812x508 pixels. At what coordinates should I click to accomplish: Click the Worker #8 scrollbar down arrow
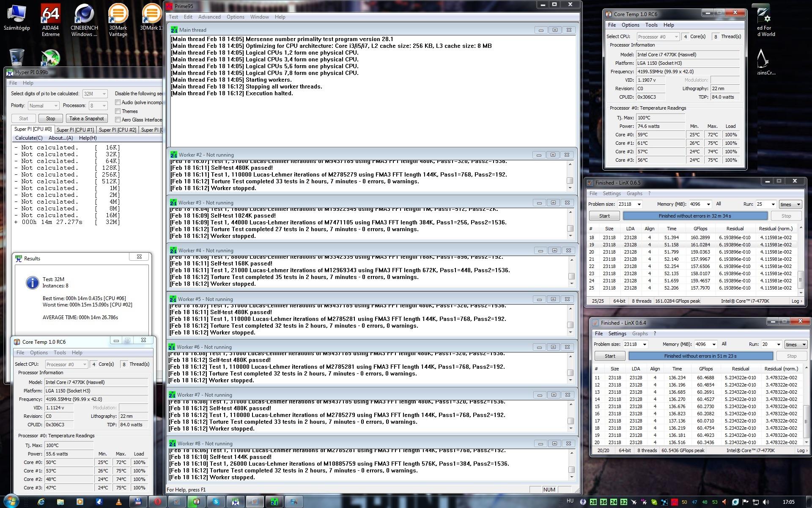(571, 477)
